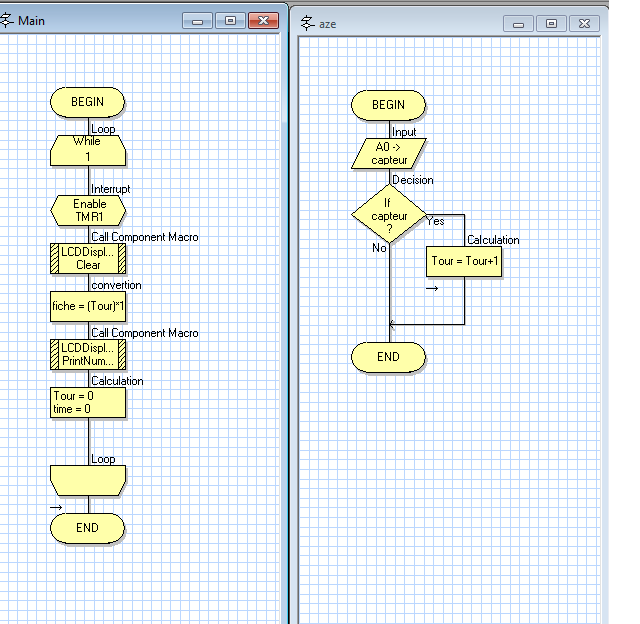The width and height of the screenshot is (640, 624).
Task: Select the BEGIN terminator in aze window
Action: 388,105
